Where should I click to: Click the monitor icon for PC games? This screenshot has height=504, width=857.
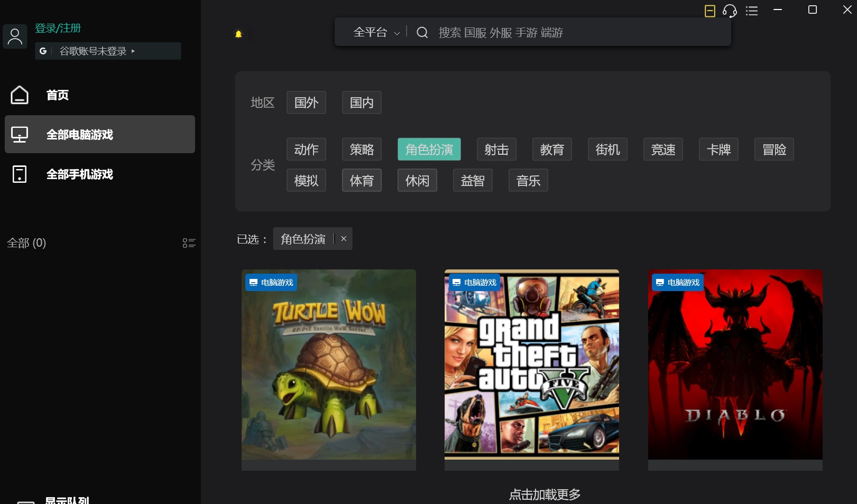pos(20,134)
